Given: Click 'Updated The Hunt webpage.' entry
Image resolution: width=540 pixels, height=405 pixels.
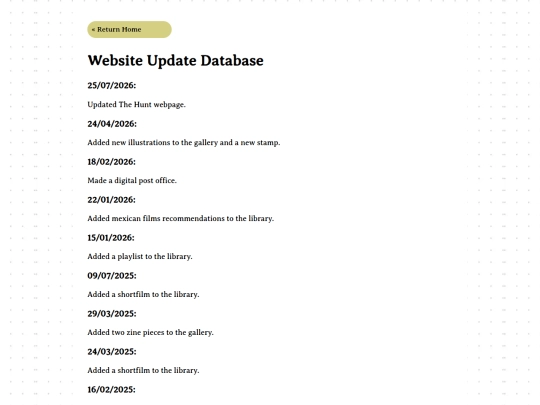Looking at the screenshot, I should (136, 105).
